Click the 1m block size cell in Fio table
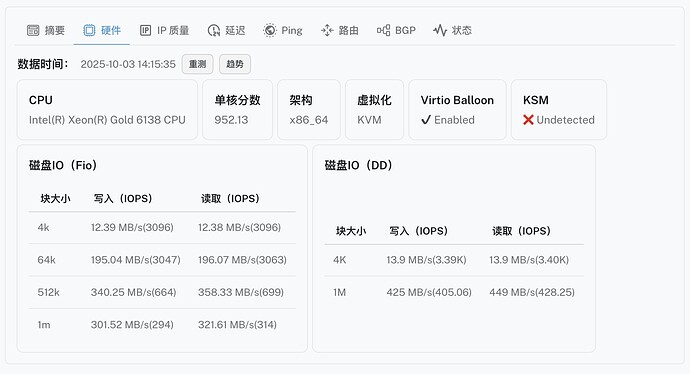Image resolution: width=690 pixels, height=374 pixels. pos(44,325)
